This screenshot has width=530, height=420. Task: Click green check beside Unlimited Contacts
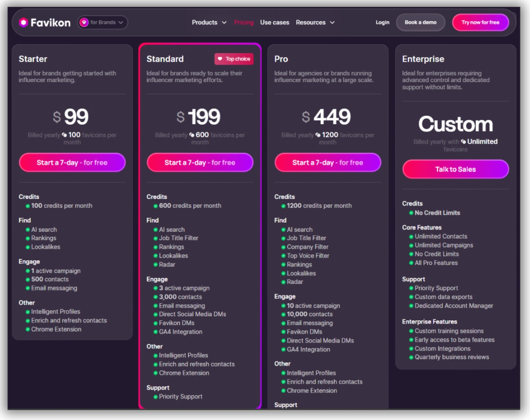click(x=411, y=237)
